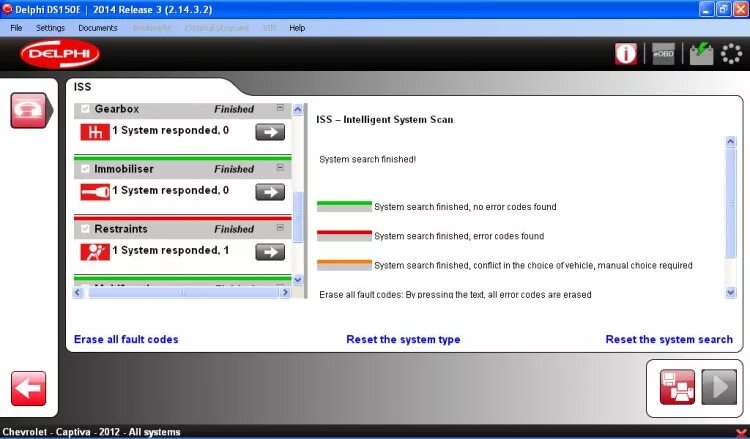The height and width of the screenshot is (439, 750).
Task: Click the dotted circle connection indicator
Action: tap(731, 54)
